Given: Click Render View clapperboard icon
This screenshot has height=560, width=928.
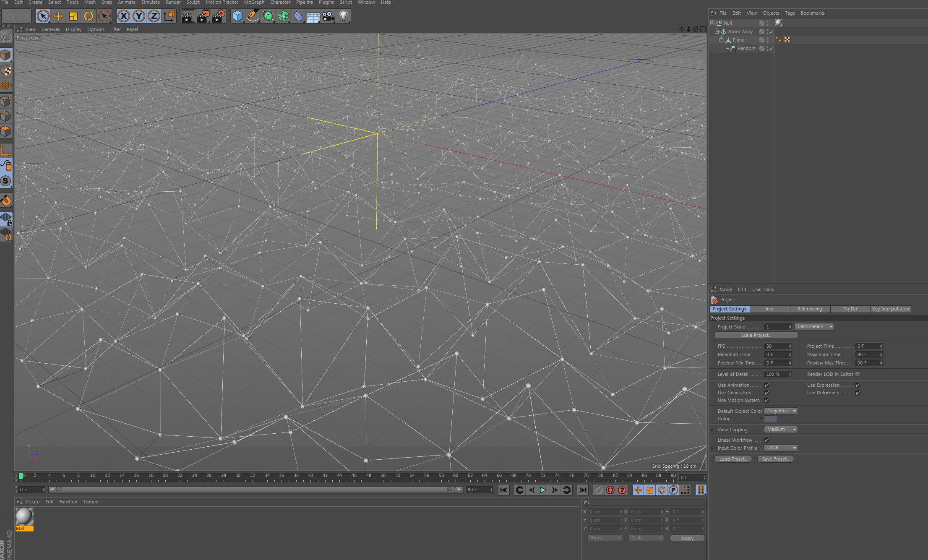Looking at the screenshot, I should point(188,16).
